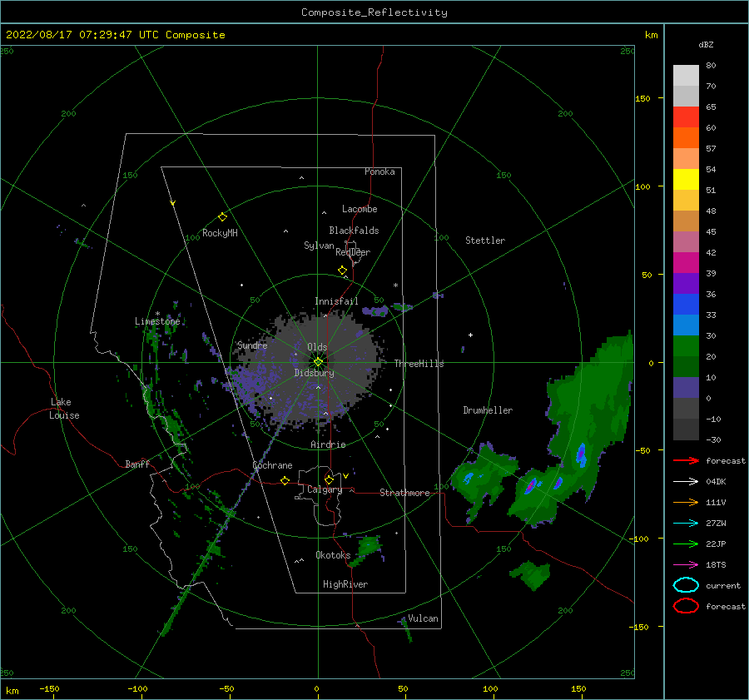The image size is (749, 700).
Task: Select the yellow diamond marker below Cochrane
Action: coord(285,480)
